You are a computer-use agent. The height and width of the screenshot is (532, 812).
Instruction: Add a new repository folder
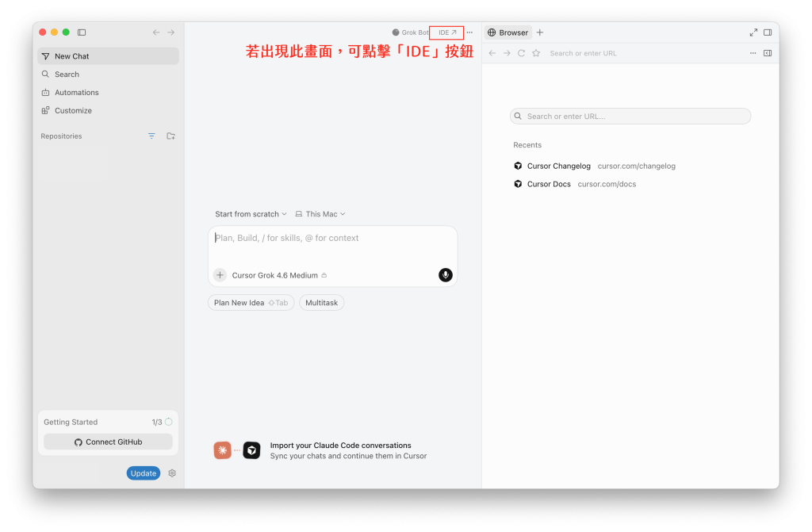point(171,136)
